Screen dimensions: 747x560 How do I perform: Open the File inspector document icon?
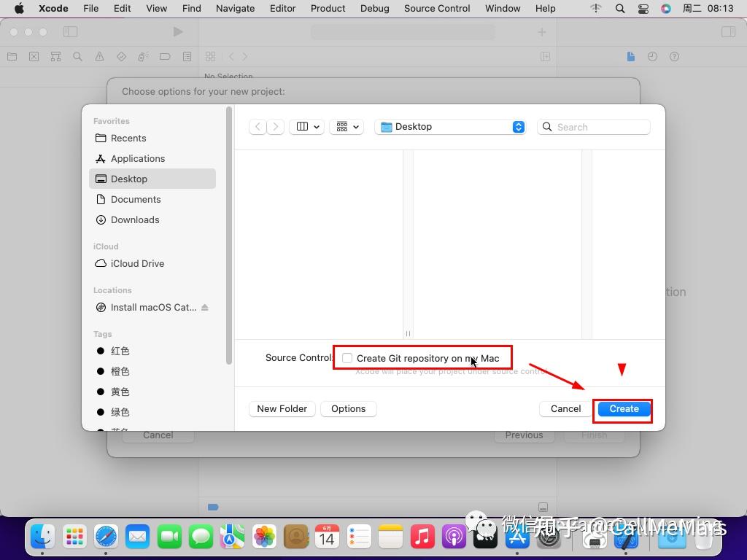(631, 57)
